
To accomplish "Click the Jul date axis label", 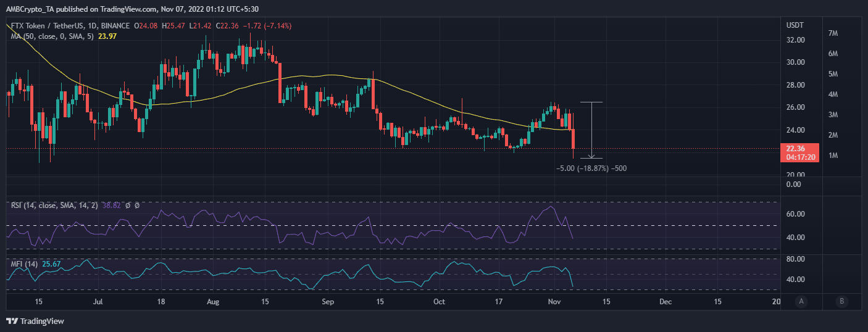I will coord(97,302).
